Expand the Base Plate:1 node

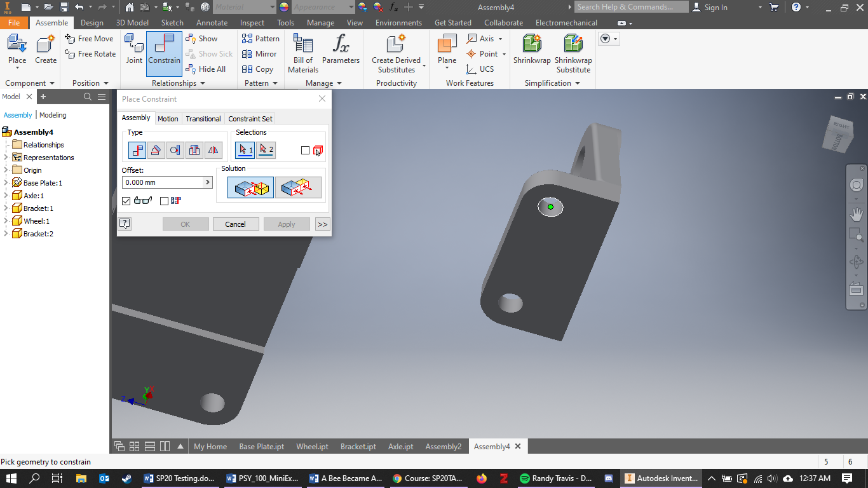click(6, 183)
